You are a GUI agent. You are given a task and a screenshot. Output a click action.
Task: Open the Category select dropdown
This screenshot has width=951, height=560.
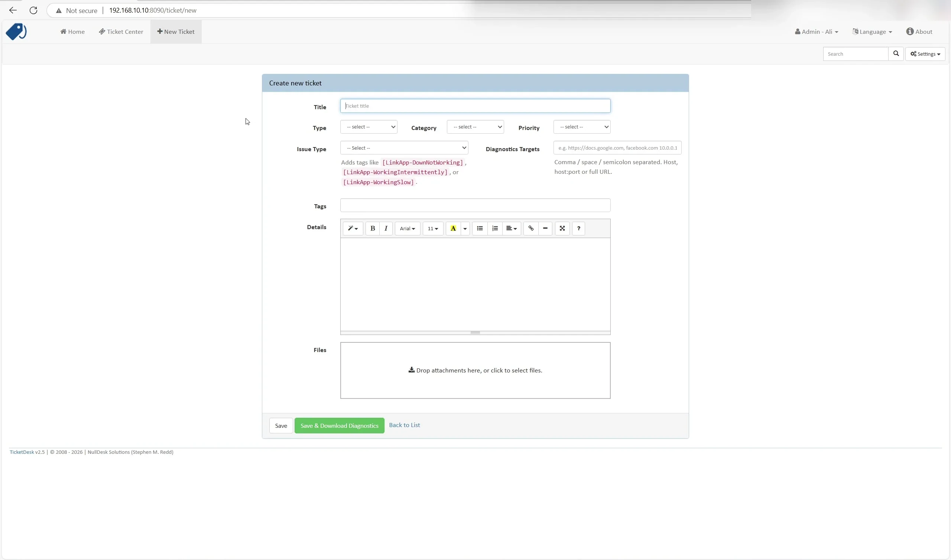pyautogui.click(x=475, y=127)
